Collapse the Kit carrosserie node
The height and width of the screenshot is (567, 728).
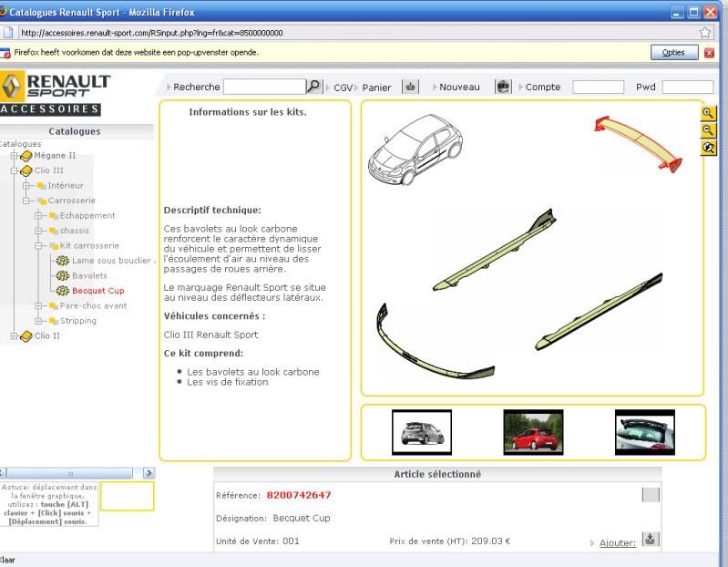[38, 245]
